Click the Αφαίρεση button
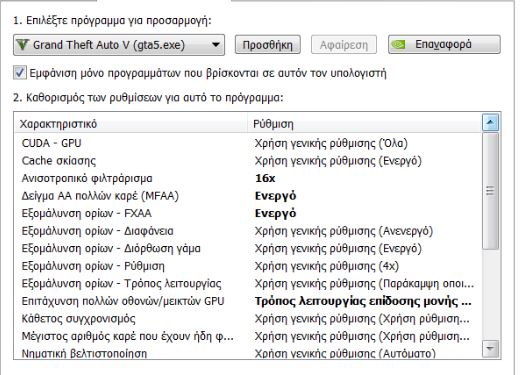 tap(344, 45)
